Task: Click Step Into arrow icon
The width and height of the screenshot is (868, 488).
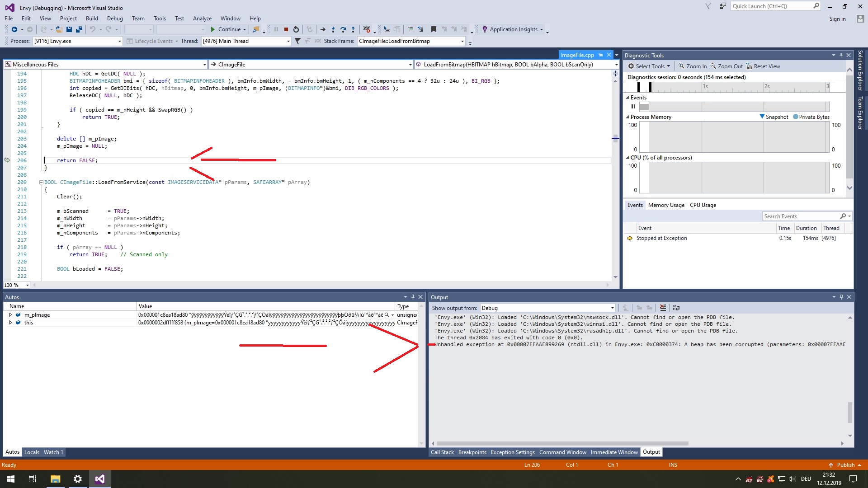Action: pos(333,29)
